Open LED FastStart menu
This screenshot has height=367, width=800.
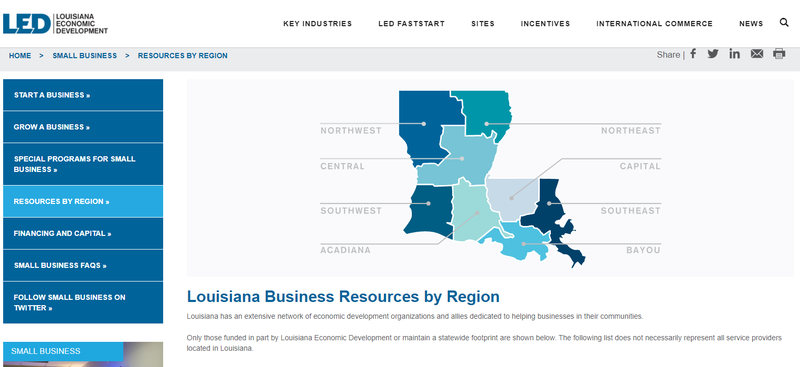coord(411,23)
